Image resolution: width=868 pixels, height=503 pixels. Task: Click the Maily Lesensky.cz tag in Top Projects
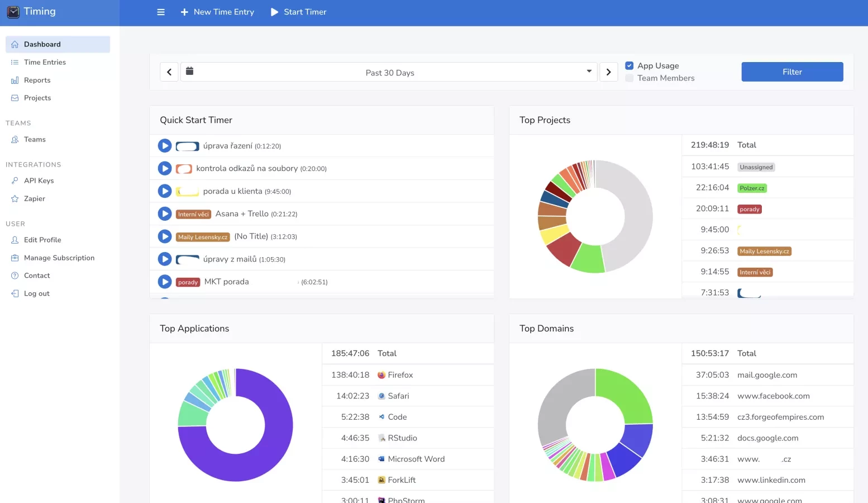pos(764,251)
